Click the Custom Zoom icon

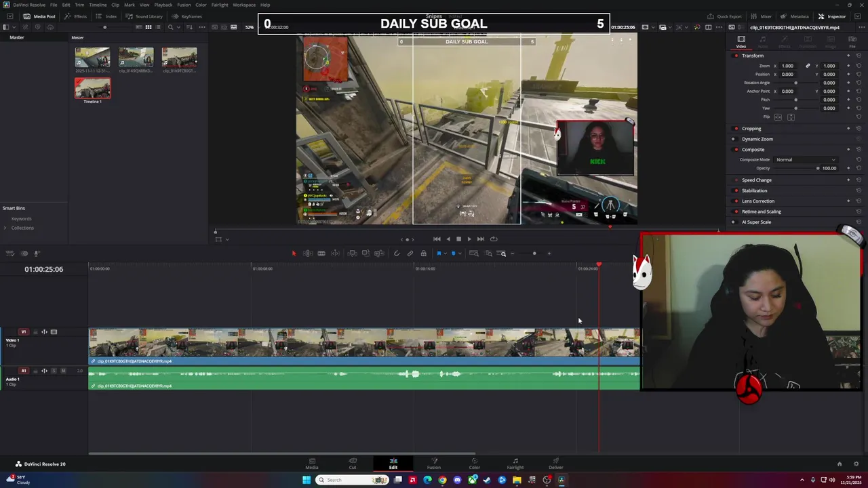pos(502,253)
